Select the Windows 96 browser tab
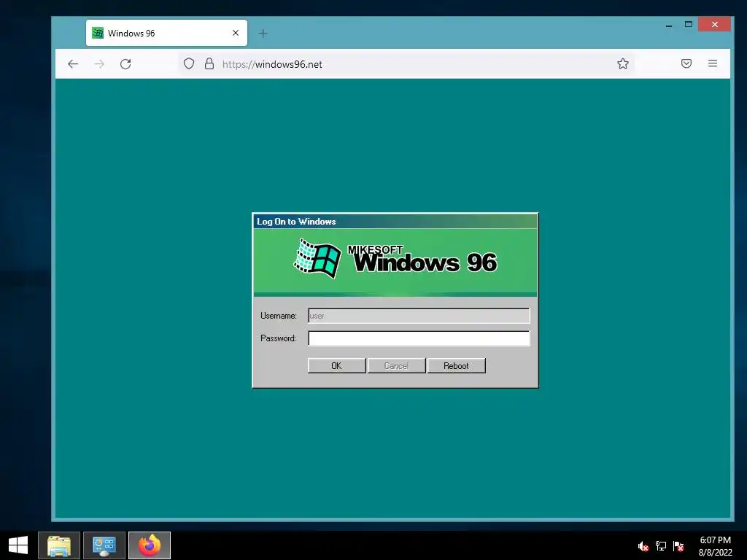The width and height of the screenshot is (747, 560). coord(166,33)
